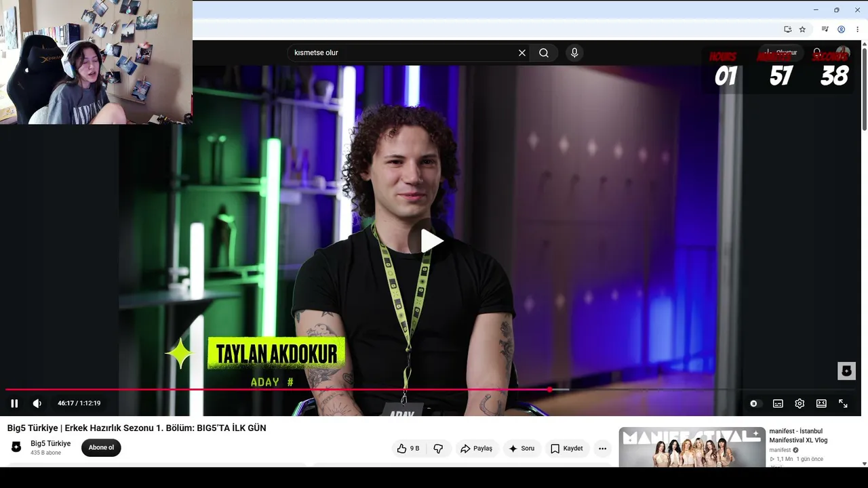Open 'manifest - İstanbul Manifestival XL Vlog' title
Screen dimensions: 868x488
coord(798,436)
